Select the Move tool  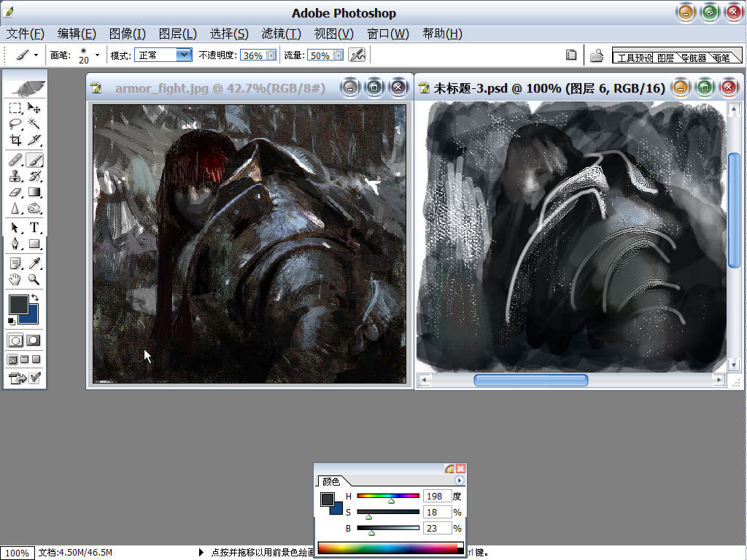pos(34,108)
